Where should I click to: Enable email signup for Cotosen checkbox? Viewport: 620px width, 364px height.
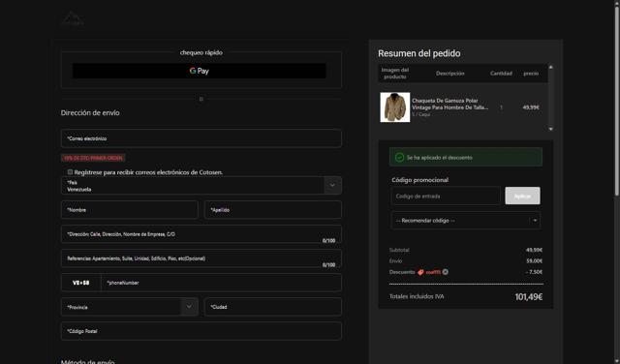pyautogui.click(x=70, y=172)
